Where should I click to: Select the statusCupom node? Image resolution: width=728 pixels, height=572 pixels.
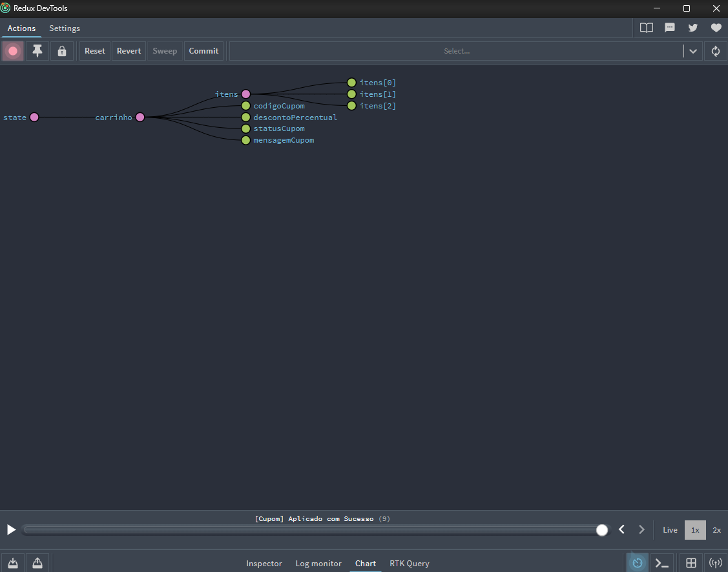(x=246, y=128)
